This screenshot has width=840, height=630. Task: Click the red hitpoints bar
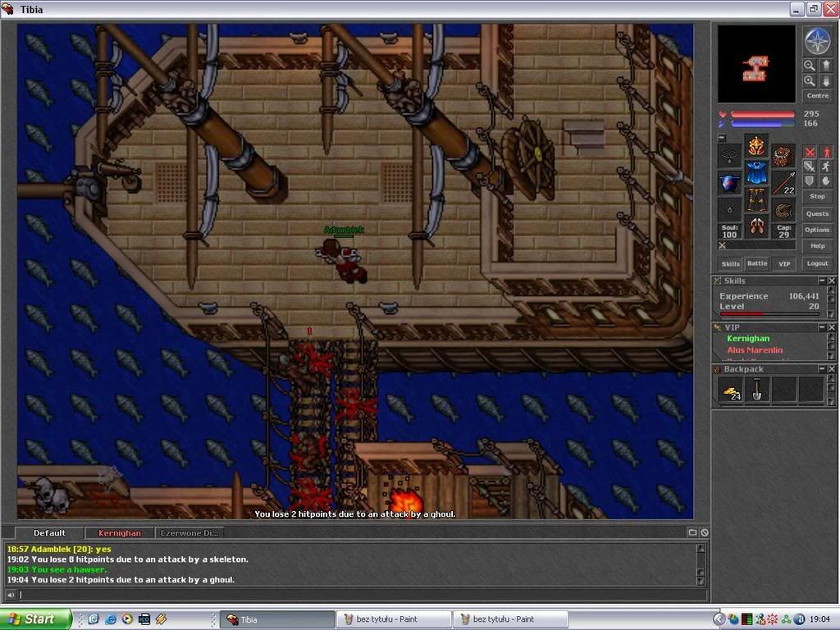[x=762, y=114]
